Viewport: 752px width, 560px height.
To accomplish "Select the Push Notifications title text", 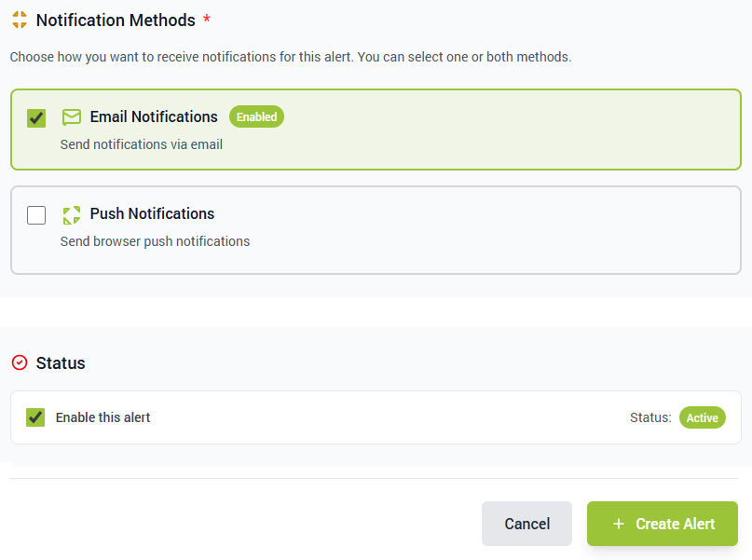I will click(152, 214).
